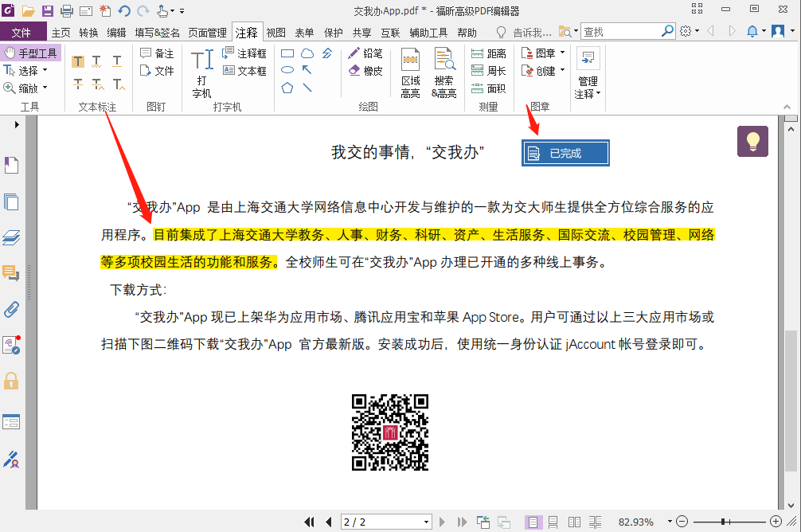
Task: Enable continuous page view mode
Action: (x=553, y=522)
